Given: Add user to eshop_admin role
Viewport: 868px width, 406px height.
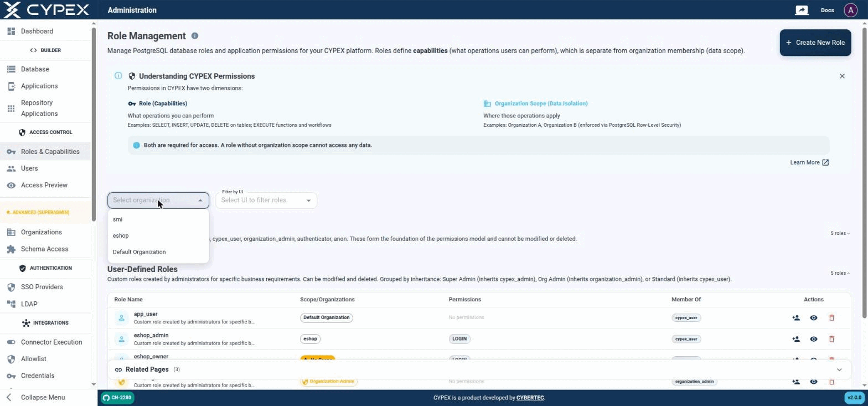Looking at the screenshot, I should pyautogui.click(x=795, y=339).
